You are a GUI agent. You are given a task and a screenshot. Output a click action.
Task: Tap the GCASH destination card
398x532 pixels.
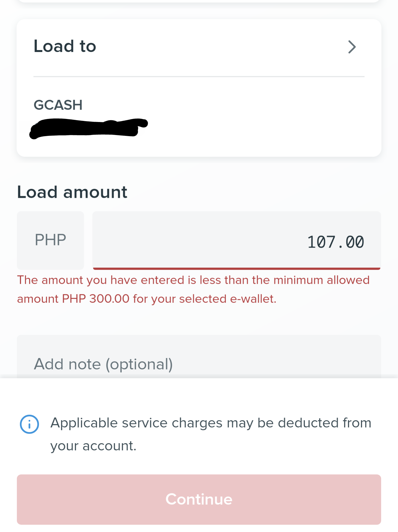[x=199, y=88]
